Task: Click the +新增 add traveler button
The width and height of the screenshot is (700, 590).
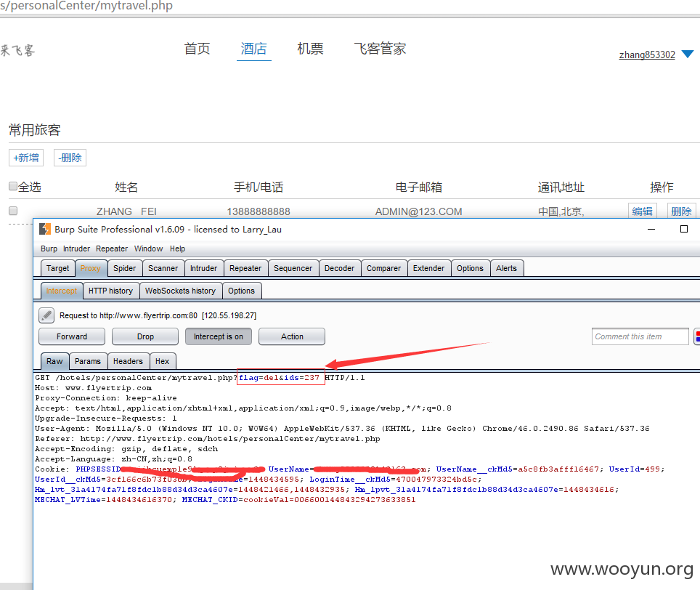Action: [x=26, y=158]
